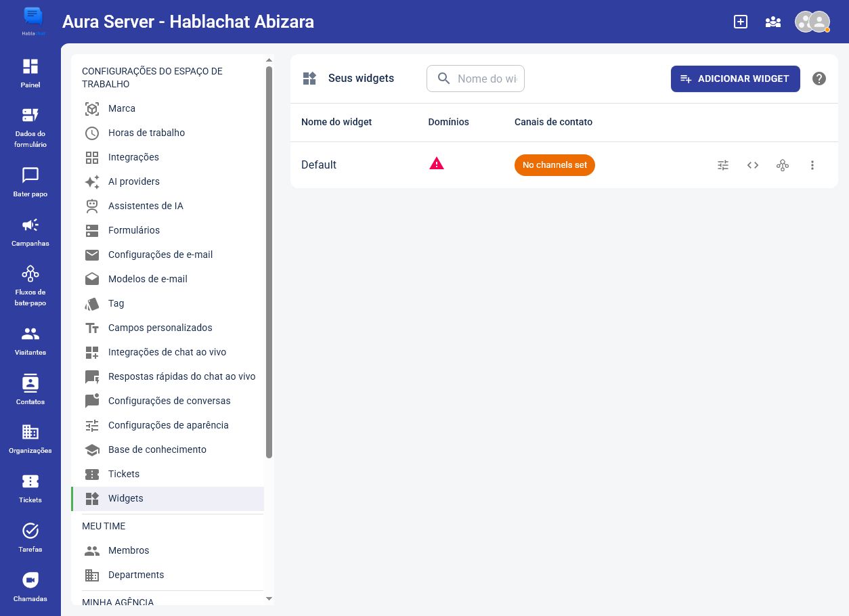Open Dados do formulário in the sidebar
The image size is (849, 616).
pyautogui.click(x=30, y=127)
